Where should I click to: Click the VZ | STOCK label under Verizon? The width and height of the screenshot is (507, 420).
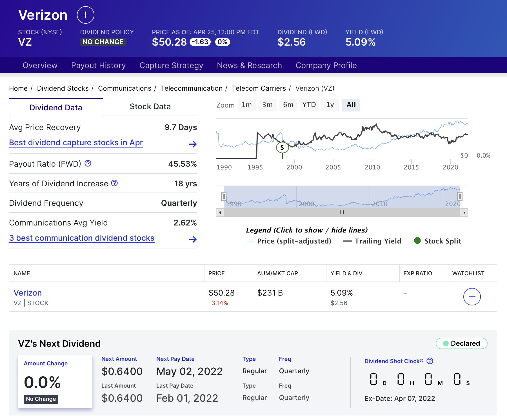tap(31, 303)
